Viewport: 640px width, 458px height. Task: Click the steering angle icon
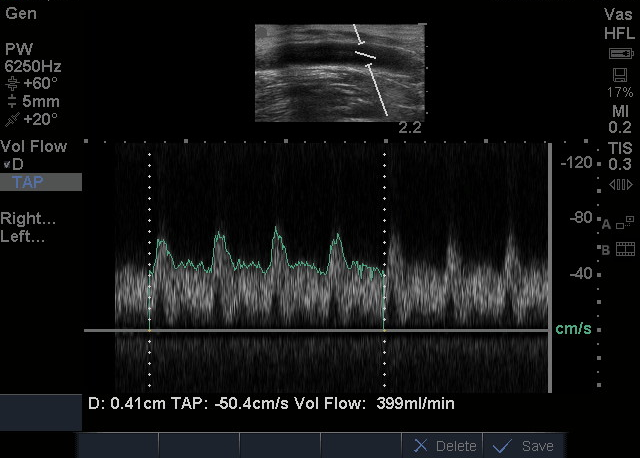coord(12,120)
